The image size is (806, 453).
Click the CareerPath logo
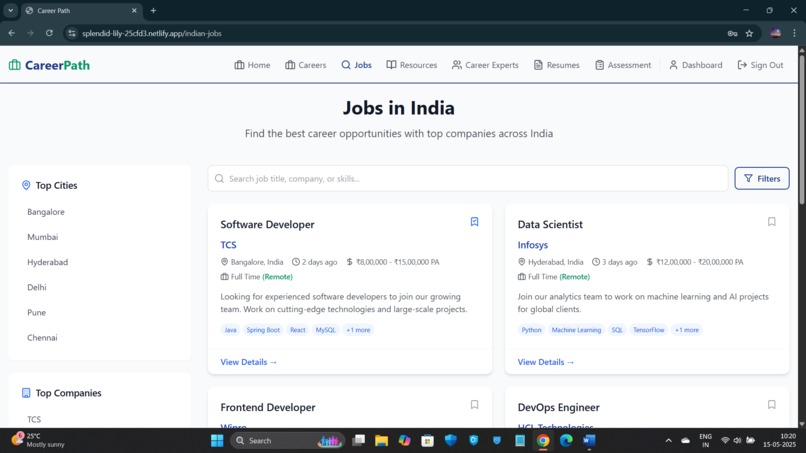[x=49, y=65]
